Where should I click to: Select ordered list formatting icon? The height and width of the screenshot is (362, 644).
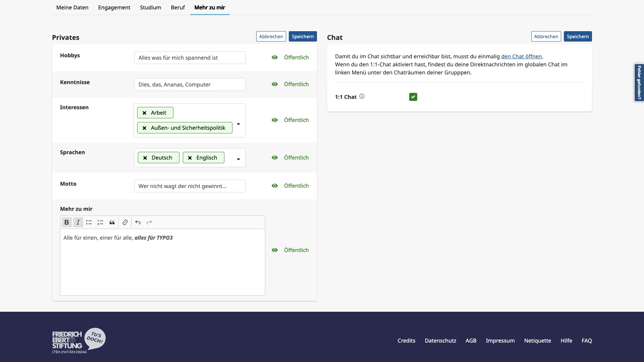[100, 222]
